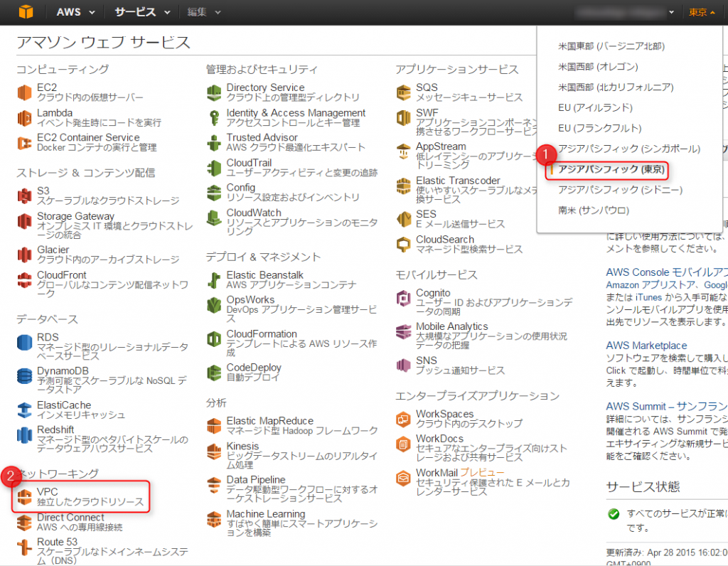The height and width of the screenshot is (566, 728).
Task: Open the EC2 service icon
Action: pos(24,92)
